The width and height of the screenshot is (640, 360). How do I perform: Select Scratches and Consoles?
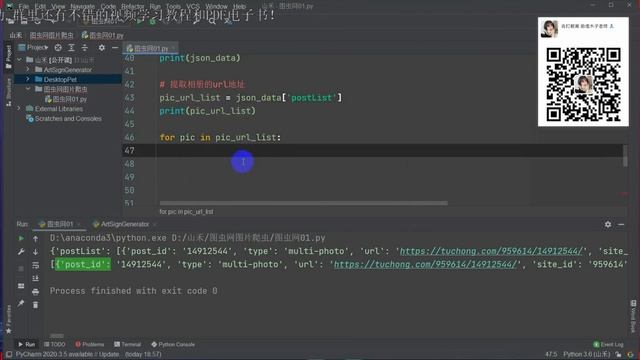68,119
